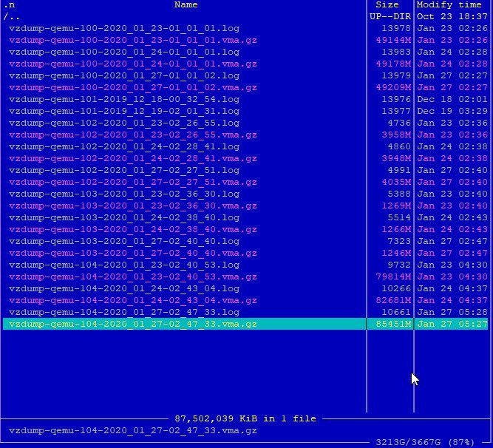
Task: Select vzdump-qemu-102-2020_01_24-02_28_41.vma.gz
Action: tap(133, 158)
